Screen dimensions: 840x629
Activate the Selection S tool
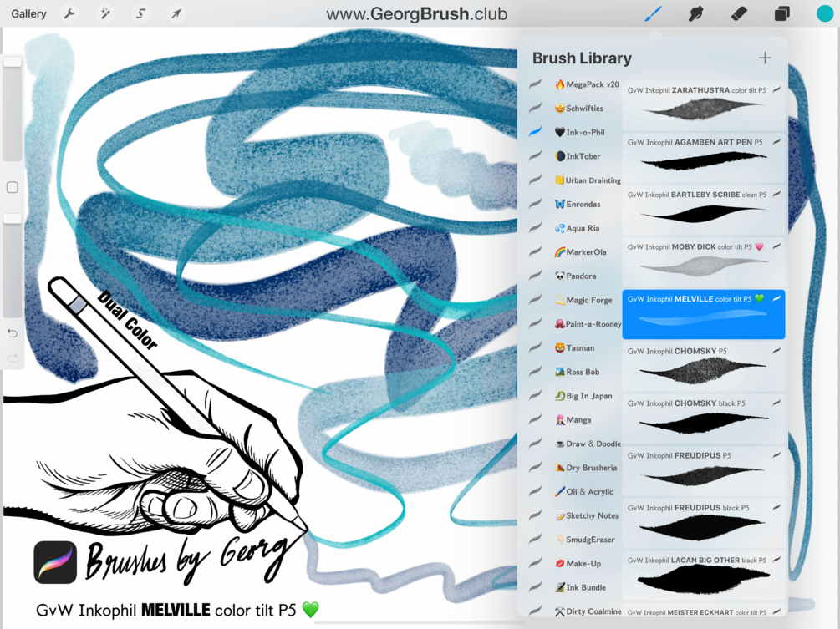(x=140, y=13)
